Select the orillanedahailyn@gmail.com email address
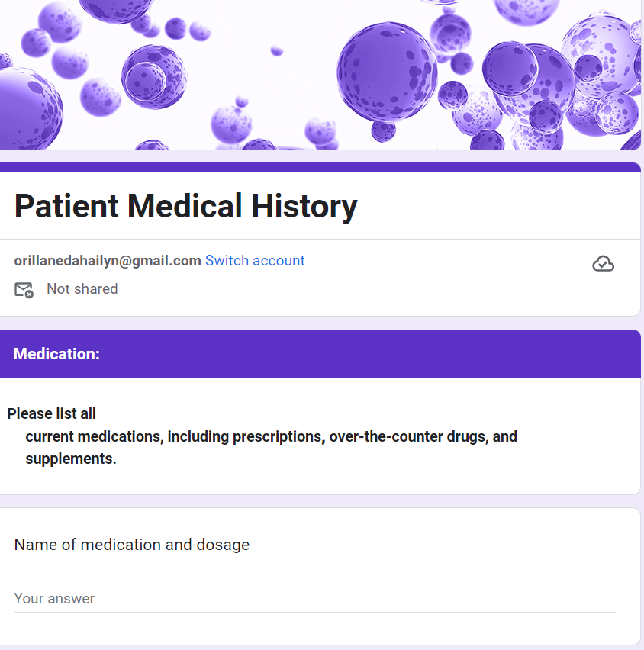644x650 pixels. (108, 261)
